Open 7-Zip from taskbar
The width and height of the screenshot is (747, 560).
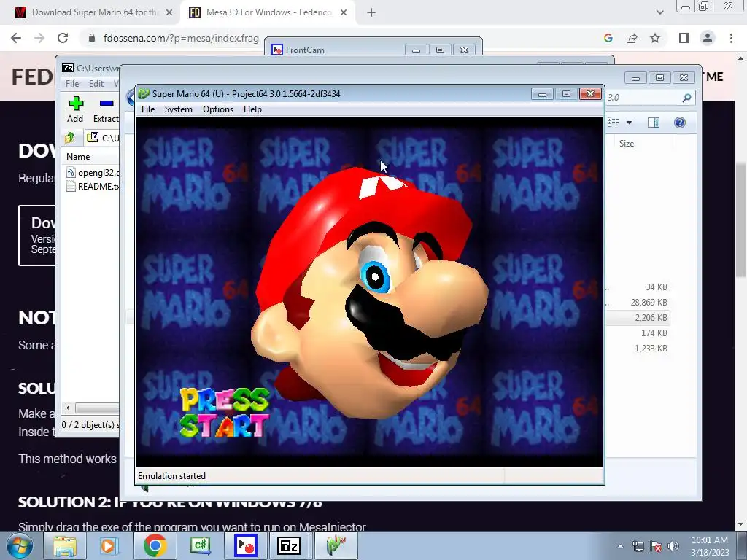[x=289, y=545]
